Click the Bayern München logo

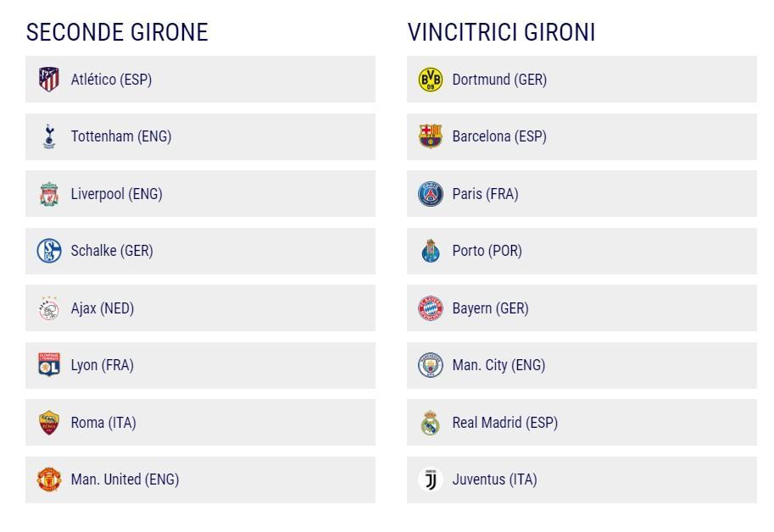tap(431, 308)
